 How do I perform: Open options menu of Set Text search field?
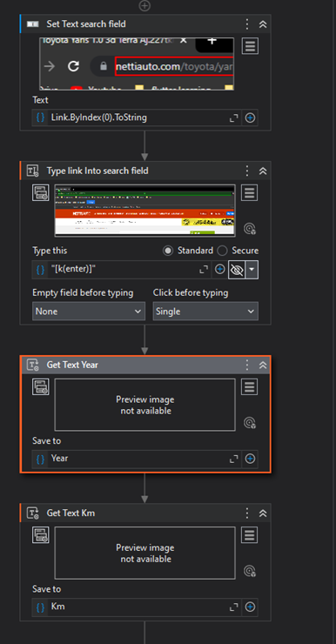tap(247, 23)
